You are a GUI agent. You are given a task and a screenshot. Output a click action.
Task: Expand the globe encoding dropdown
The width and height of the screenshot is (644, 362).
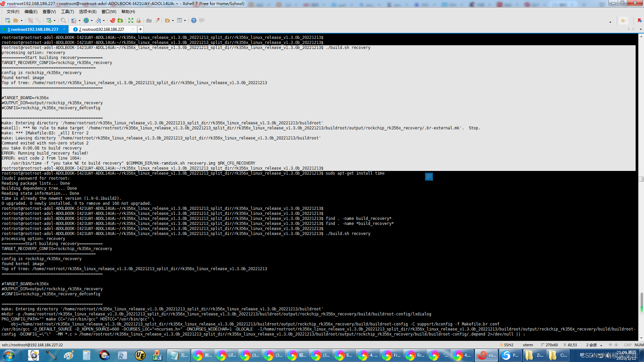92,21
